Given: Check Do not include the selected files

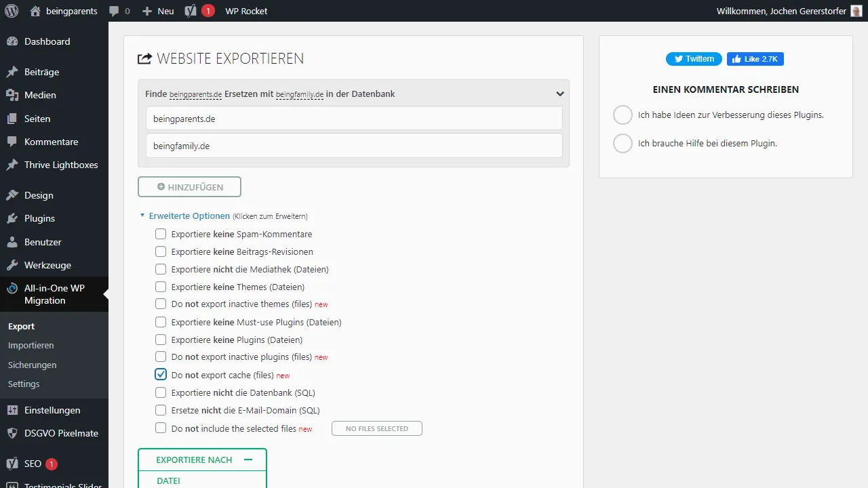Looking at the screenshot, I should pos(161,428).
